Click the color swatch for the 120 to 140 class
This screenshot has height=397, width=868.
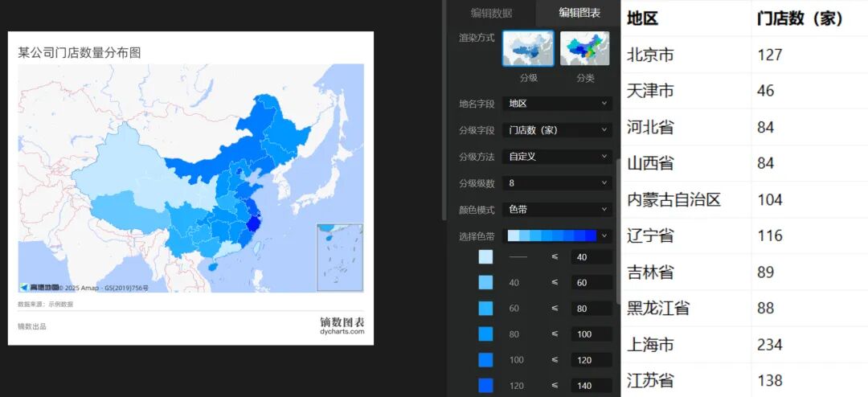pyautogui.click(x=485, y=386)
